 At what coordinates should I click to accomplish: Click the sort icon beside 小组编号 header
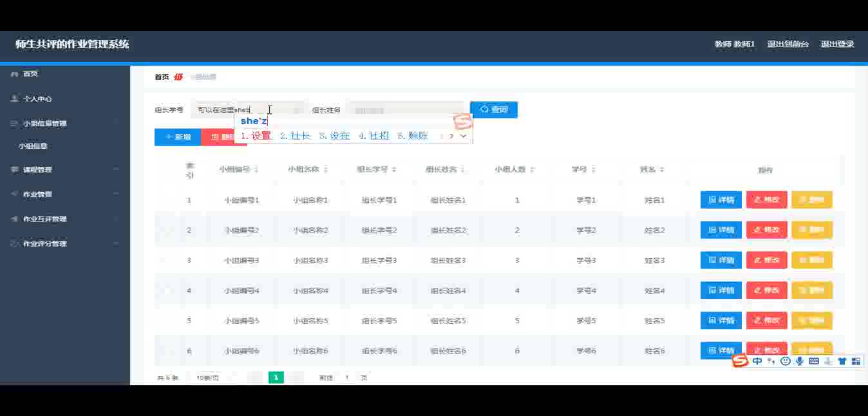(256, 169)
